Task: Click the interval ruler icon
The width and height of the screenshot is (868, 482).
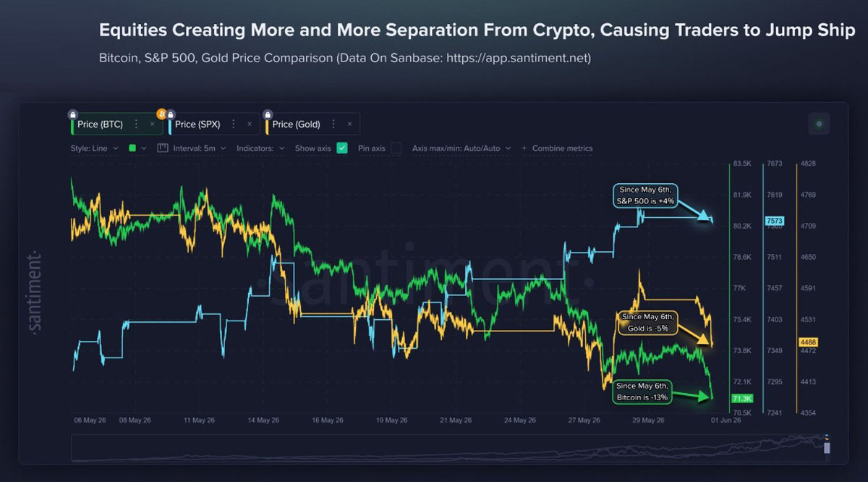Action: 162,148
